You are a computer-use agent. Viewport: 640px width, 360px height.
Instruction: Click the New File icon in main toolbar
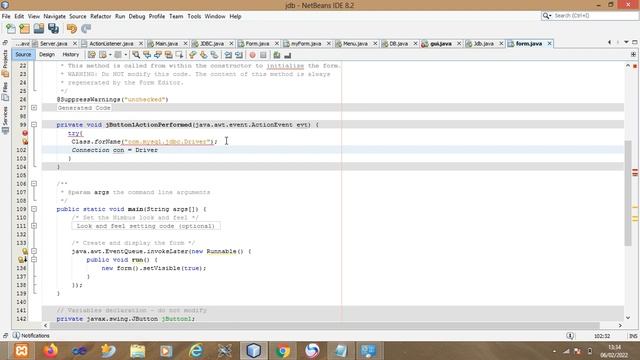11,29
